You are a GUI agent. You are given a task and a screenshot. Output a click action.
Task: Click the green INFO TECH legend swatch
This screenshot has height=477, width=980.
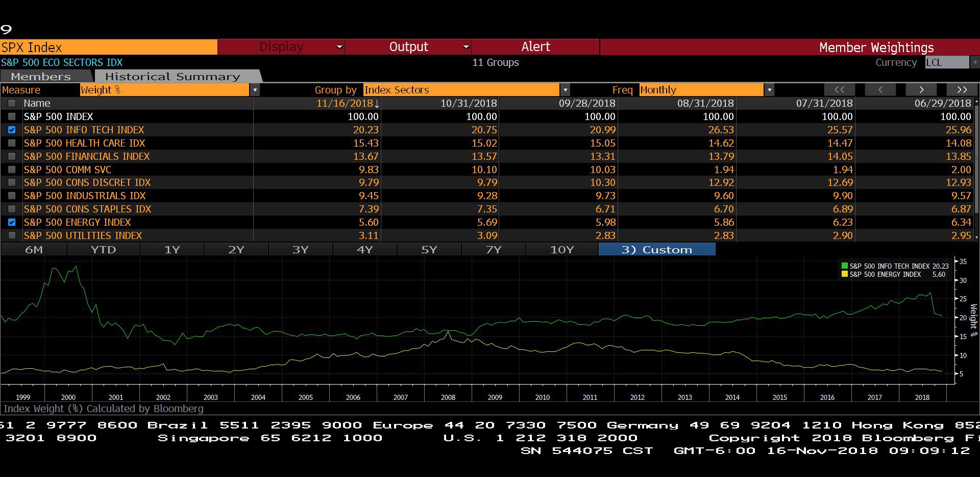[845, 266]
